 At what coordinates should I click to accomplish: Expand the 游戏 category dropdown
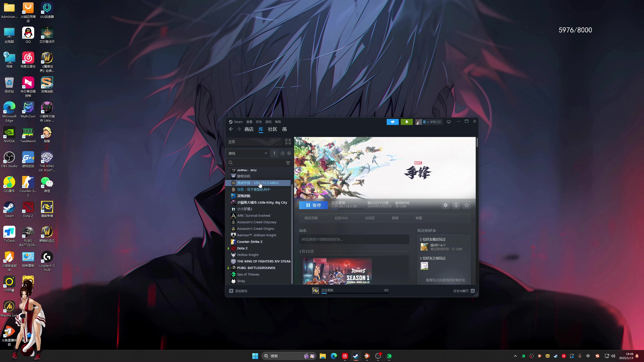click(x=248, y=153)
